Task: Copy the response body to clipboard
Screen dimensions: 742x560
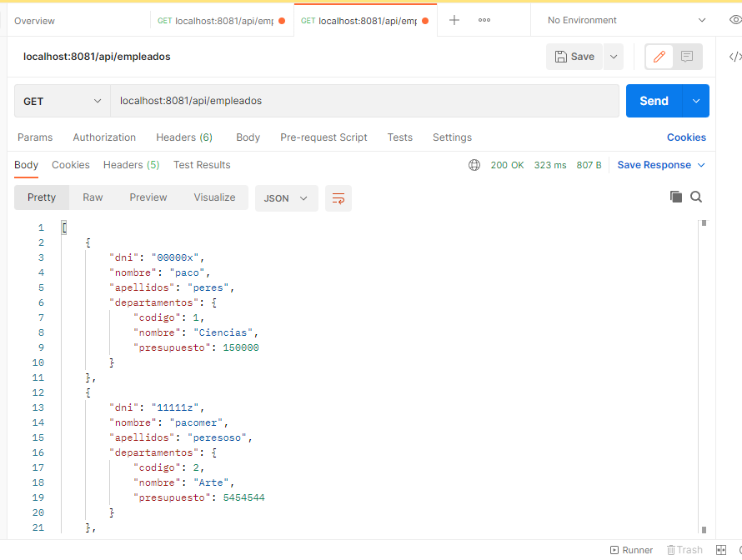Action: [676, 197]
